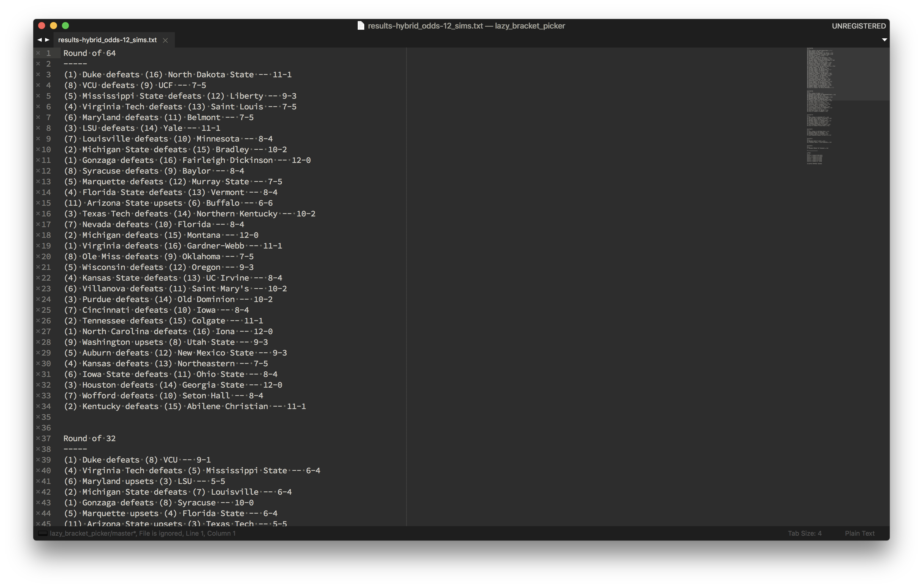
Task: Click the UNREGISTERED label
Action: [x=858, y=26]
